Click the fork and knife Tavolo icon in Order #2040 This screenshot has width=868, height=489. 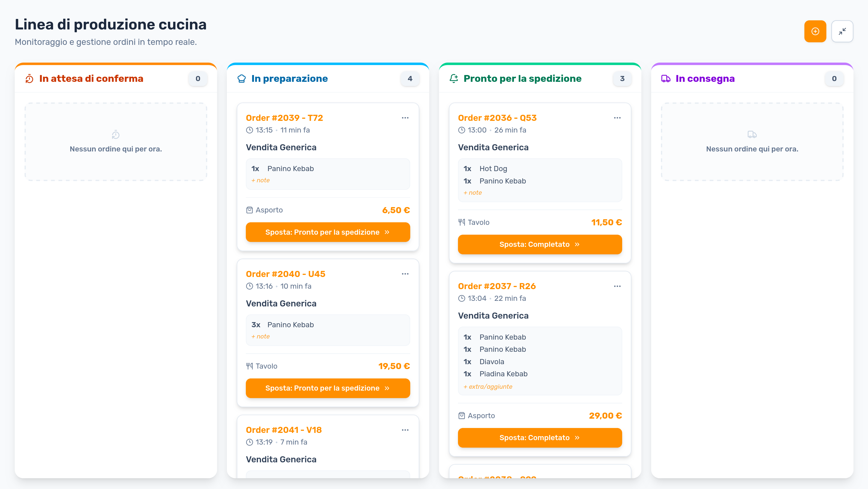249,366
